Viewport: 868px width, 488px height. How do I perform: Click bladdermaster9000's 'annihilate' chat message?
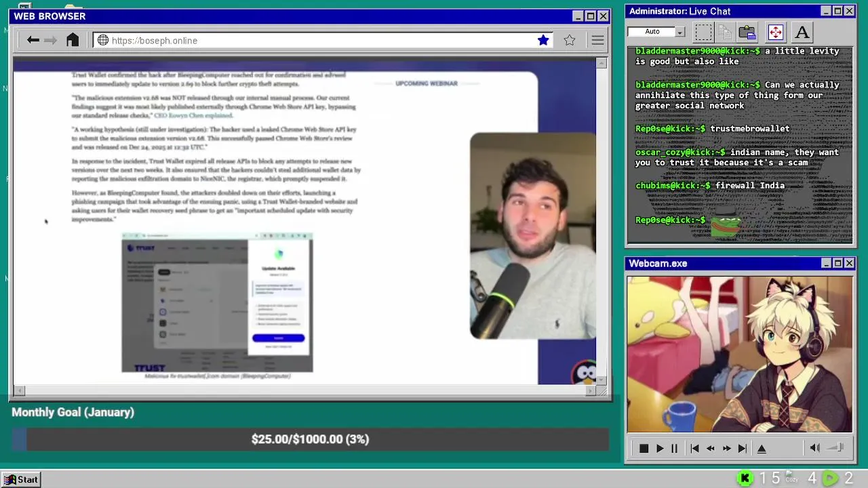737,95
